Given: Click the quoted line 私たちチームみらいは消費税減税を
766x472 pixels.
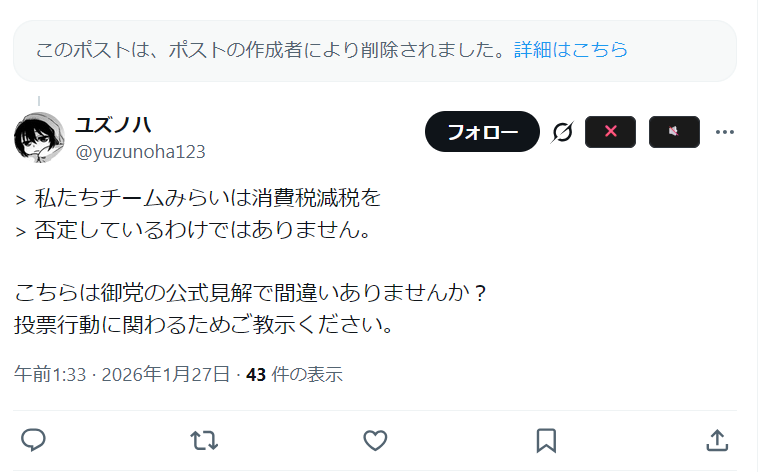Looking at the screenshot, I should coord(207,198).
